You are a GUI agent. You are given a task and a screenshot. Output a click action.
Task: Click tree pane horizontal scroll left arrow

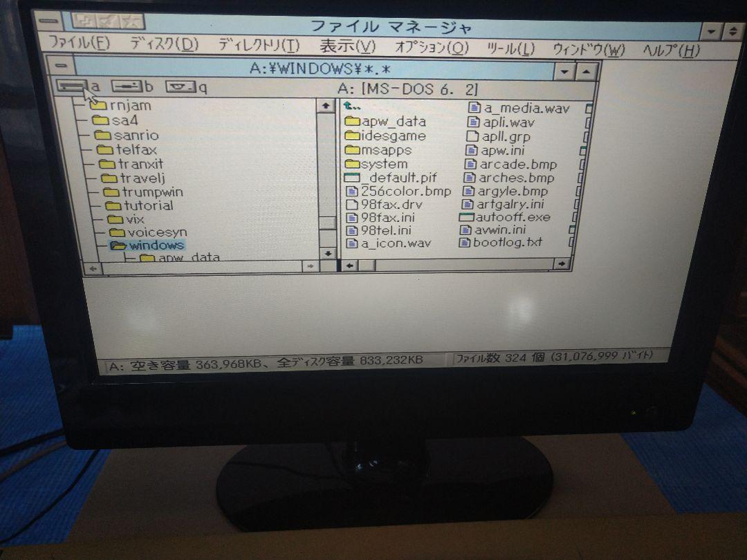[x=93, y=268]
